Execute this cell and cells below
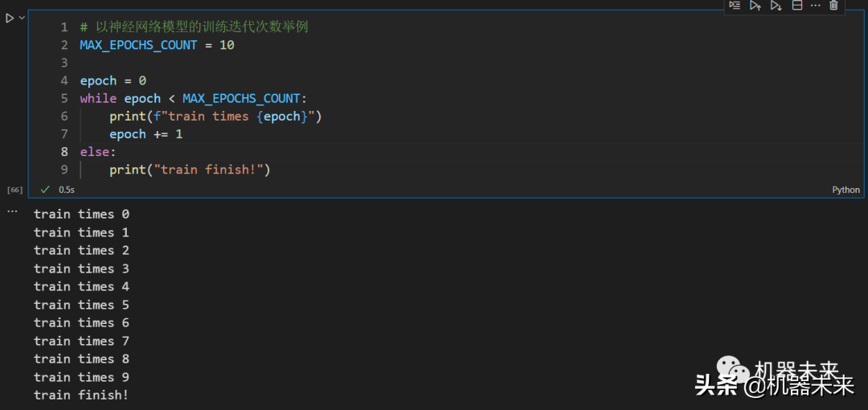868x410 pixels. 776,6
